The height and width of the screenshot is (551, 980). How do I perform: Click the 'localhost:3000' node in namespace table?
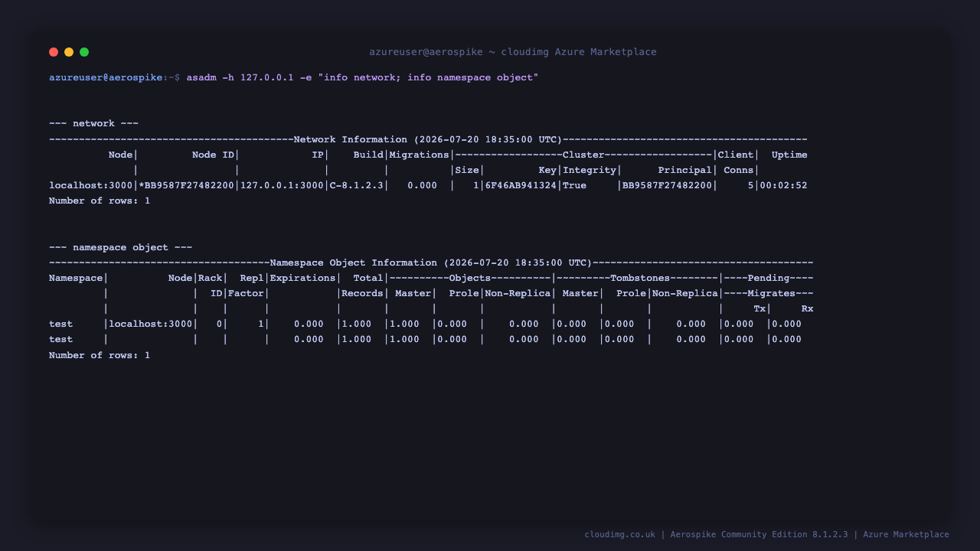150,324
